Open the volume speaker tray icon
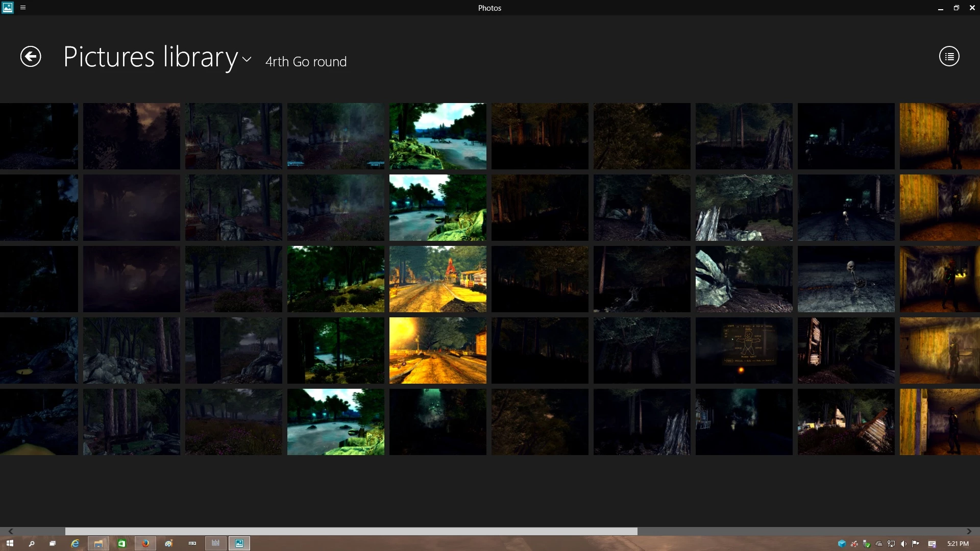 tap(903, 543)
